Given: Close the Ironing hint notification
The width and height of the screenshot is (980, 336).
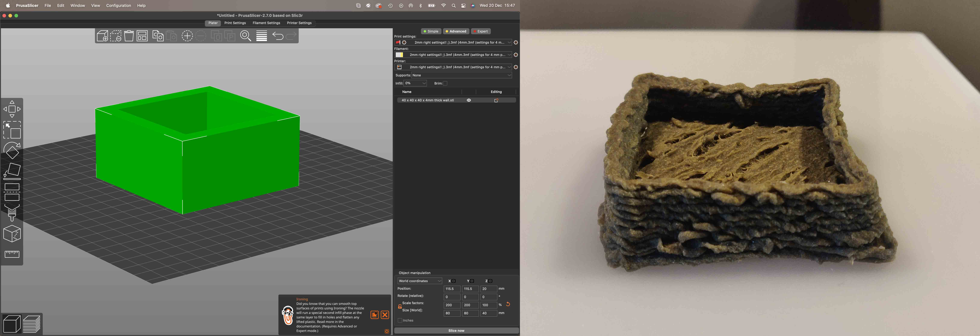Looking at the screenshot, I should (x=385, y=315).
